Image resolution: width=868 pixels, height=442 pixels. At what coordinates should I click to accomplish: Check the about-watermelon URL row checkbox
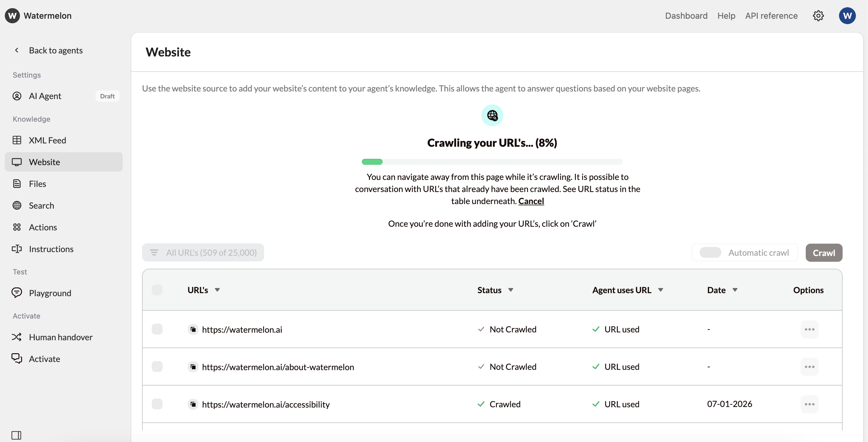tap(157, 367)
